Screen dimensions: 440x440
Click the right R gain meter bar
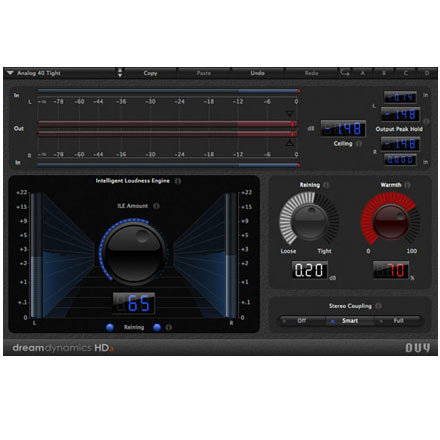(231, 256)
